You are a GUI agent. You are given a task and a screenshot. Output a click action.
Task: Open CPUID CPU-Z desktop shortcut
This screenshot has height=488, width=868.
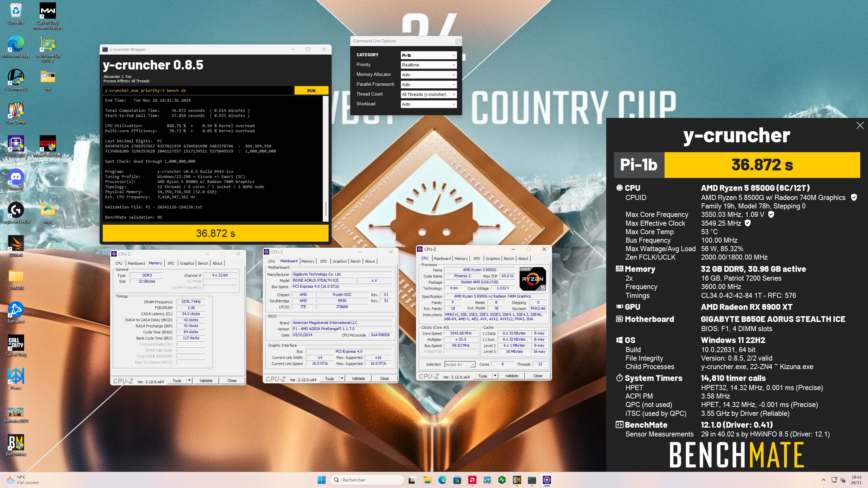coord(16,146)
